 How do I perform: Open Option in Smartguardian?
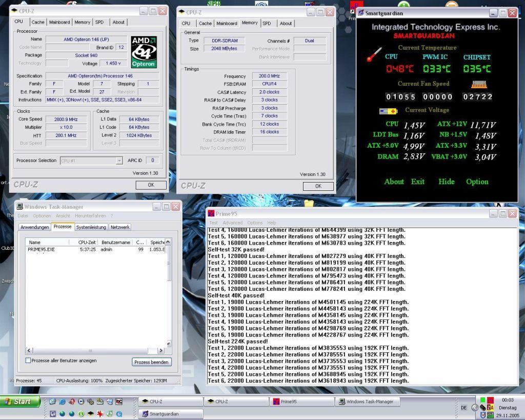click(x=477, y=182)
